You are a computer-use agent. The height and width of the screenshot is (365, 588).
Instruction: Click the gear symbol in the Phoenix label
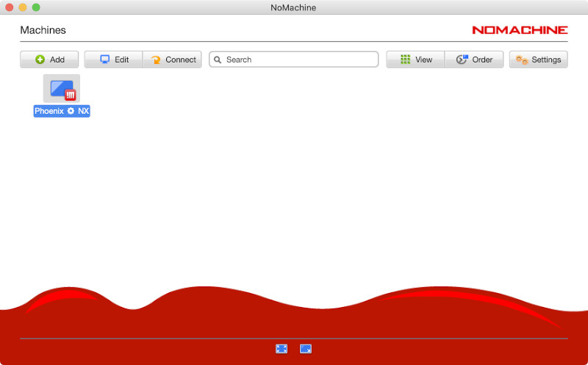[71, 111]
